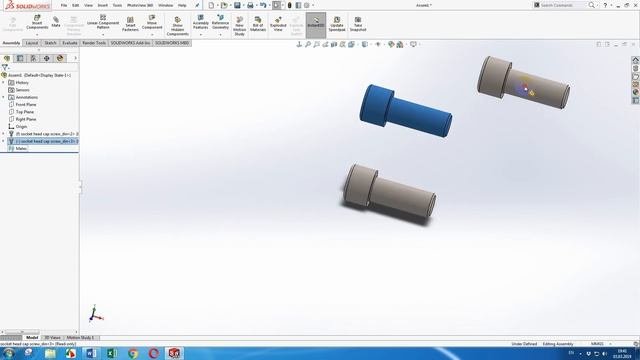Click the Print icon
Viewport: 640px width, 360px height.
pos(250,5)
